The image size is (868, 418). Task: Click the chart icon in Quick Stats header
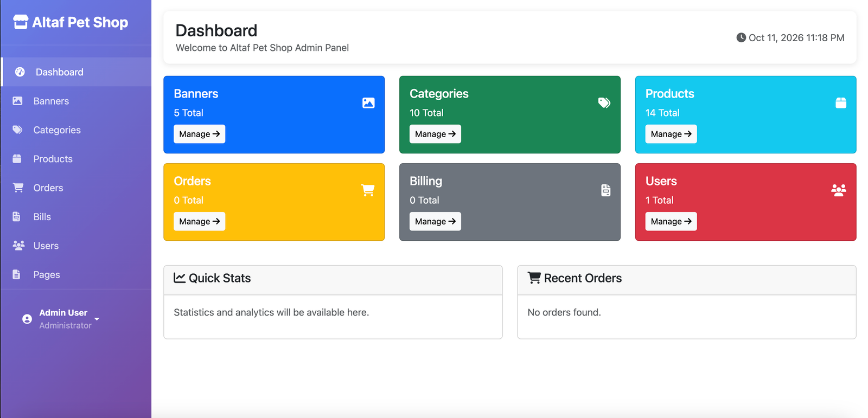180,278
